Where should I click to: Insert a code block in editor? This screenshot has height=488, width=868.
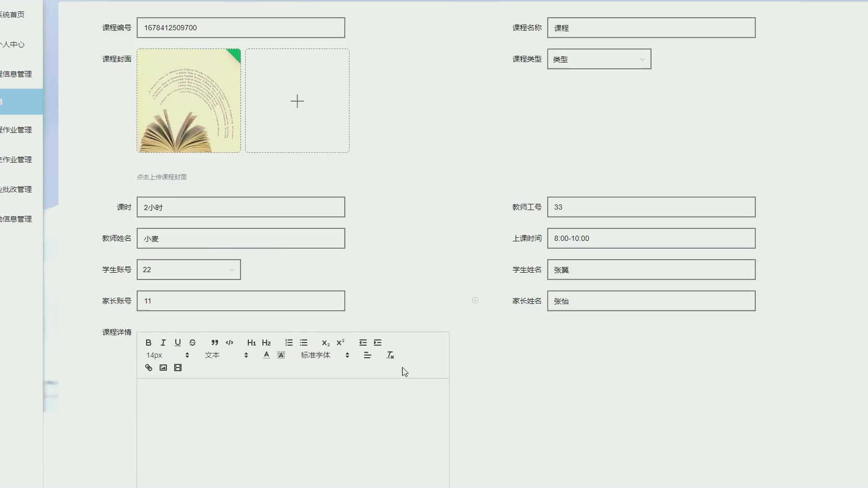coord(230,343)
